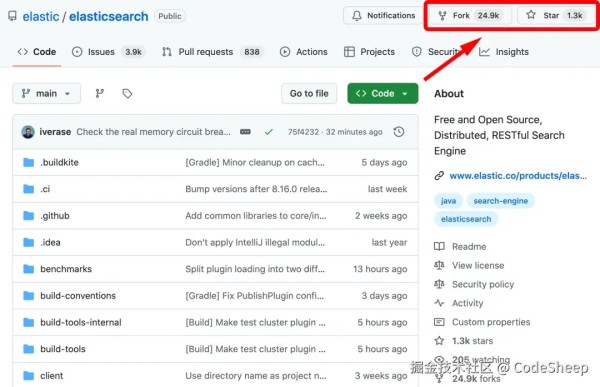Image resolution: width=600 pixels, height=387 pixels.
Task: Select the search-engine topic tag
Action: click(x=501, y=201)
